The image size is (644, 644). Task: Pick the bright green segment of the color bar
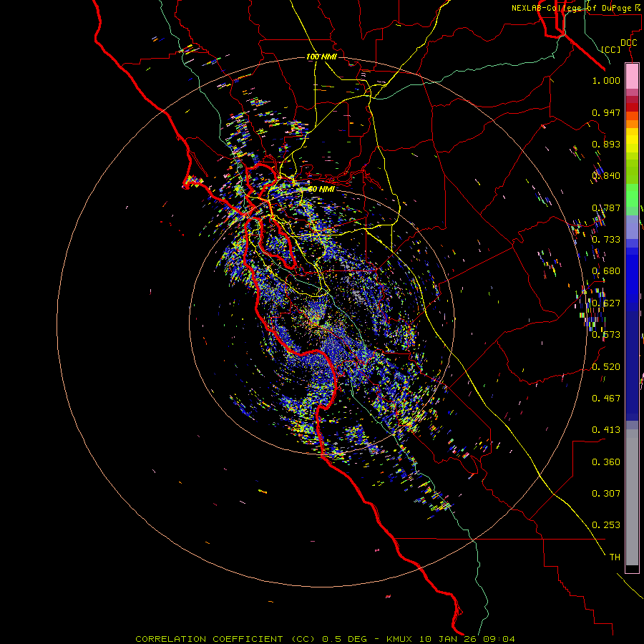pyautogui.click(x=632, y=195)
